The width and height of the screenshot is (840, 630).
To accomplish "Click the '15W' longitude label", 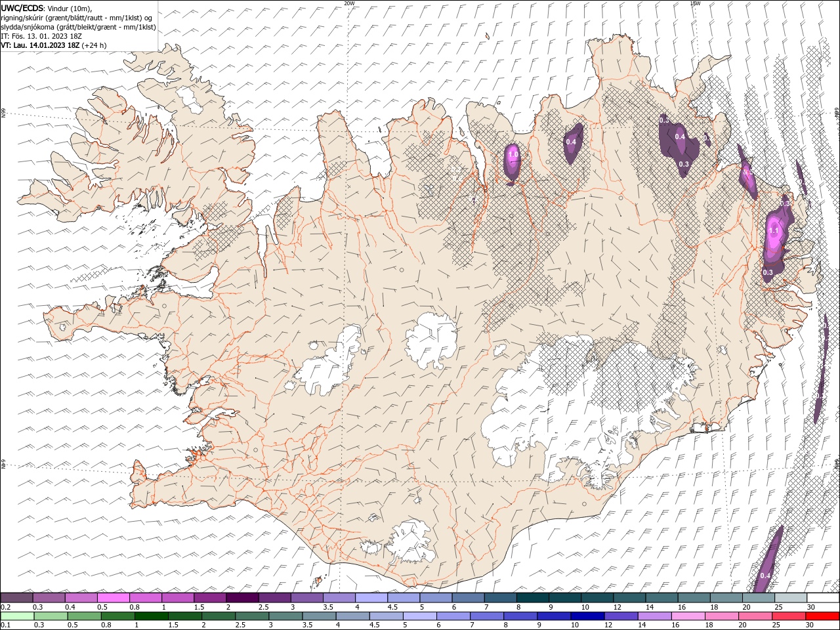I will coord(694,3).
